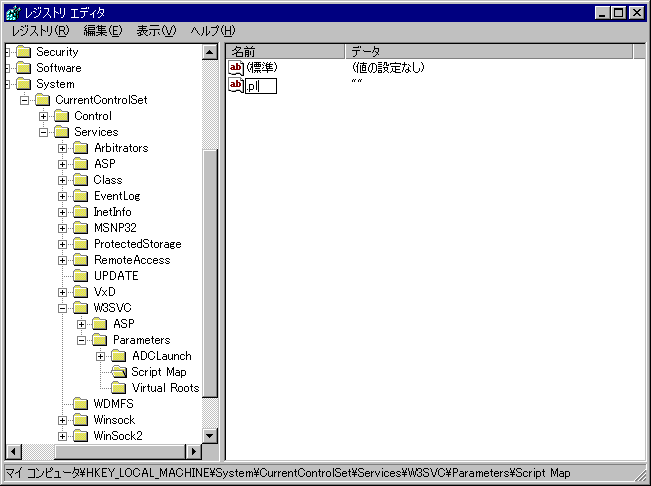This screenshot has height=486, width=651.
Task: Click the W3SVC folder icon
Action: 81,308
